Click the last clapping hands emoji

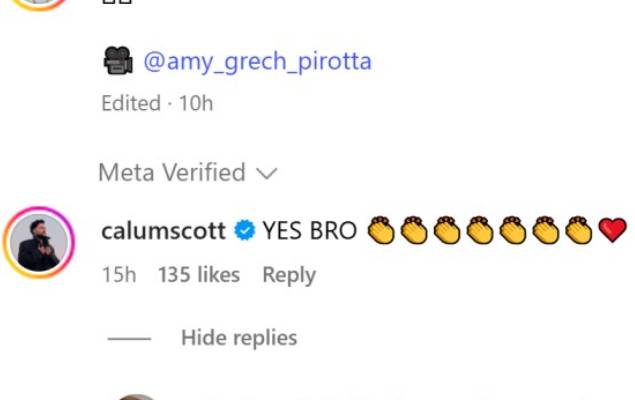click(x=579, y=231)
